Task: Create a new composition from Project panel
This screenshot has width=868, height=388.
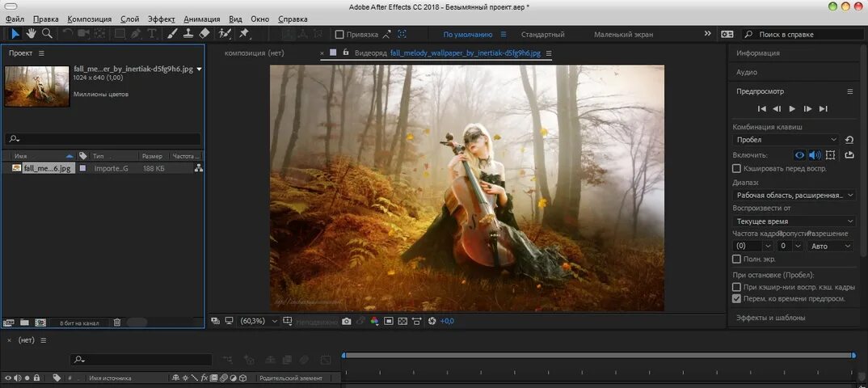Action: click(40, 323)
